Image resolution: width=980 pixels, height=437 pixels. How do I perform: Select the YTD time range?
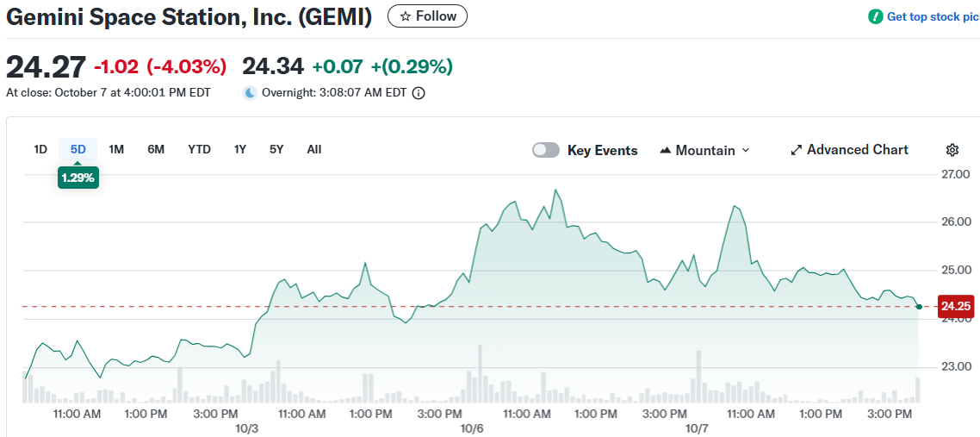click(199, 149)
